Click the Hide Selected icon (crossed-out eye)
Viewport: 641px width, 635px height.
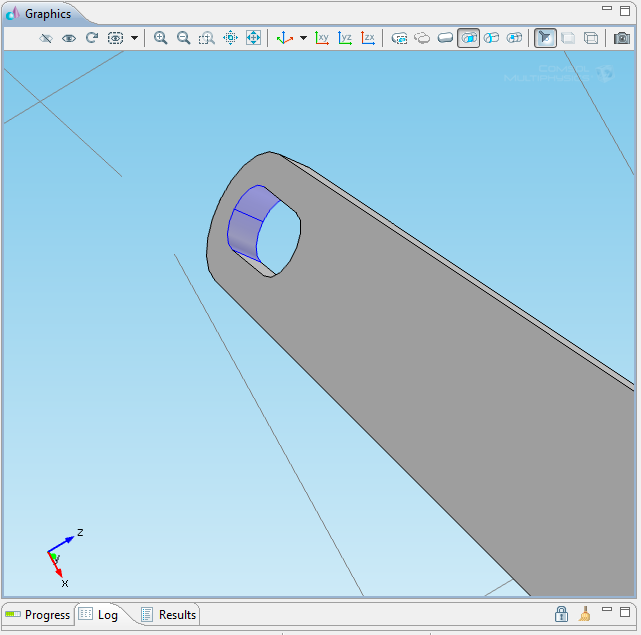pos(46,38)
